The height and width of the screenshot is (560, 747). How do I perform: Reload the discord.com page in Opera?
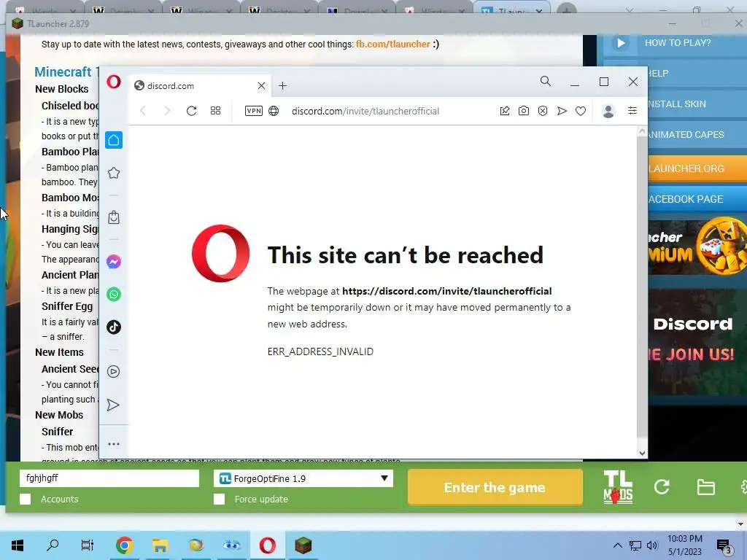(192, 111)
